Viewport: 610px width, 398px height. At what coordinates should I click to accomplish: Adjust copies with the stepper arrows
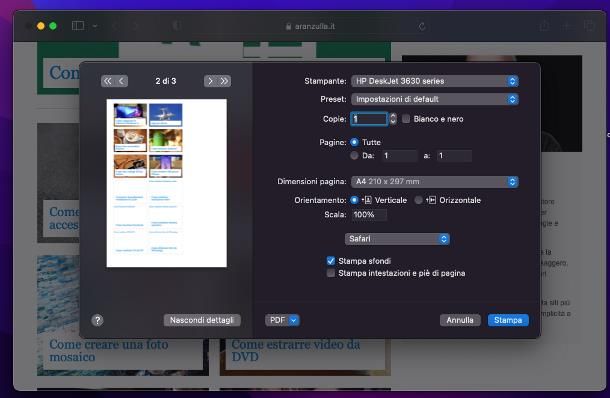click(x=393, y=119)
